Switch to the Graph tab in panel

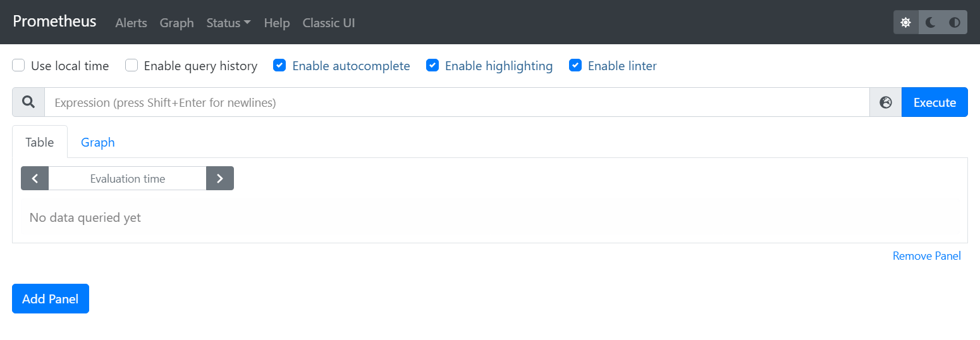98,142
